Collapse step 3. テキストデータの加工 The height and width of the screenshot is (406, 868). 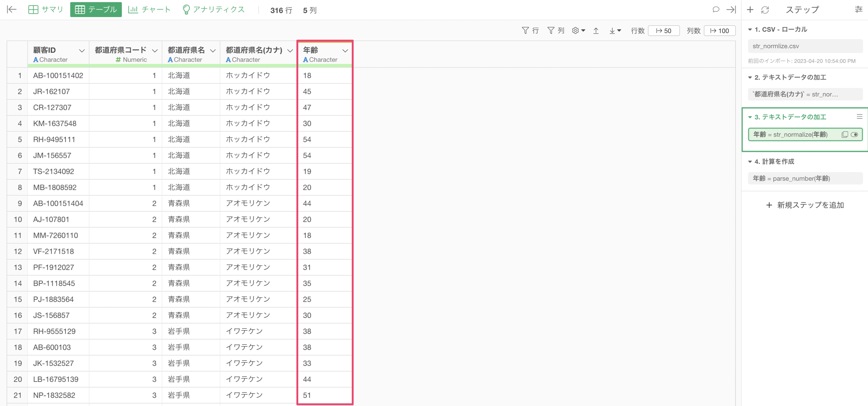[750, 117]
